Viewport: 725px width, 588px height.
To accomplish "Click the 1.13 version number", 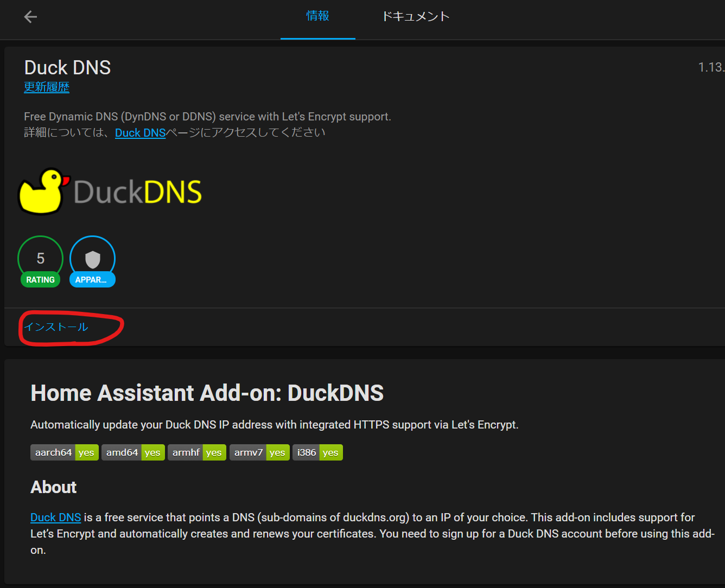I will click(711, 67).
